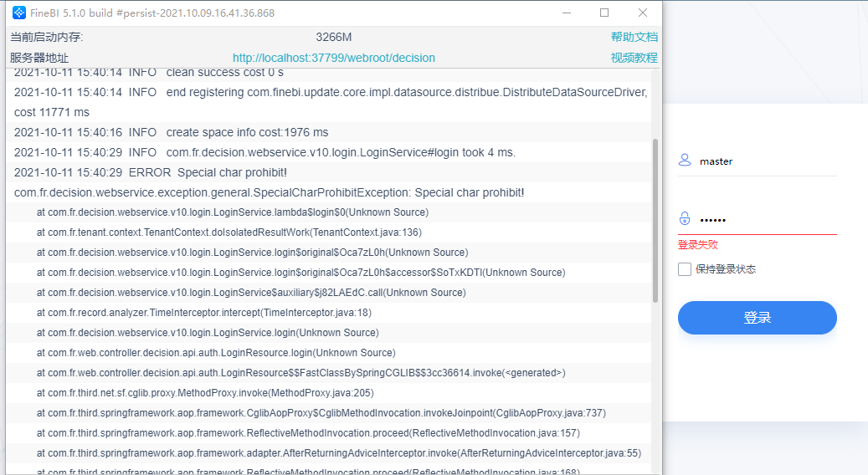
Task: Minimize the FineBI launcher window
Action: click(567, 13)
